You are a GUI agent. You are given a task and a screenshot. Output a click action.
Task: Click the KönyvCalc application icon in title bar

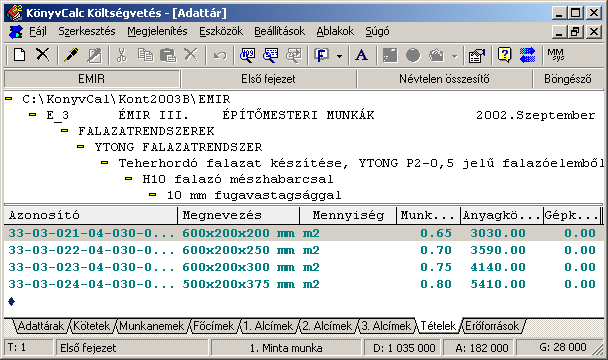click(14, 13)
